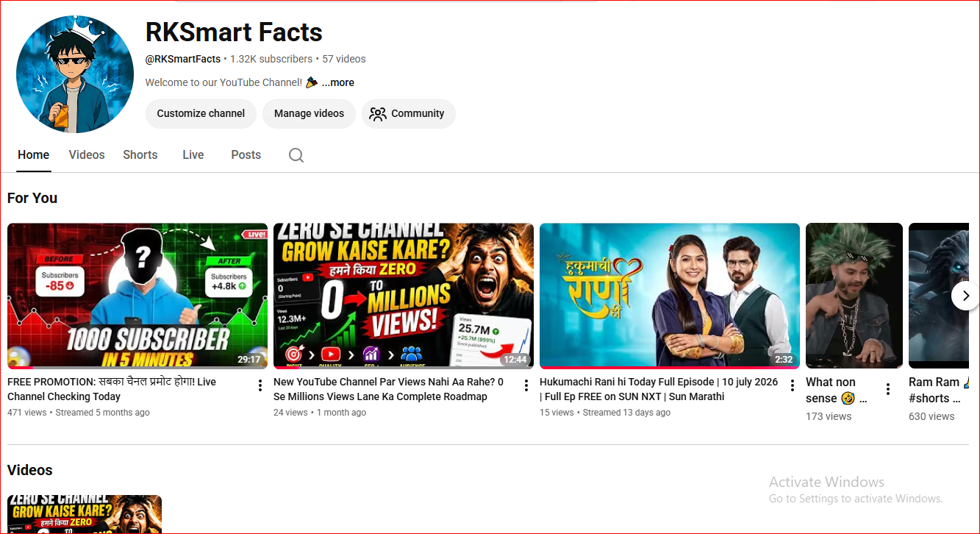Viewport: 980px width, 534px height.
Task: Click '15 views • Streamed 13 days ago'
Action: pos(605,413)
